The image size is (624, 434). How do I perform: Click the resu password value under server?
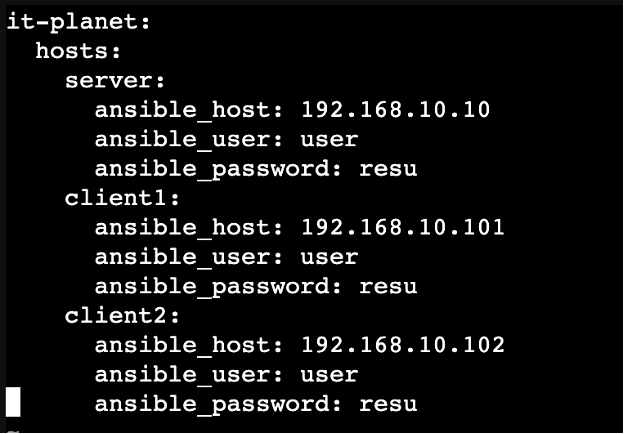click(388, 169)
